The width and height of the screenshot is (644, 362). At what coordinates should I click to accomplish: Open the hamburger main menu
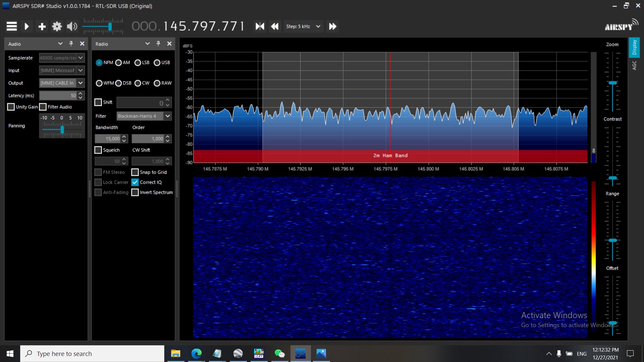(x=12, y=26)
